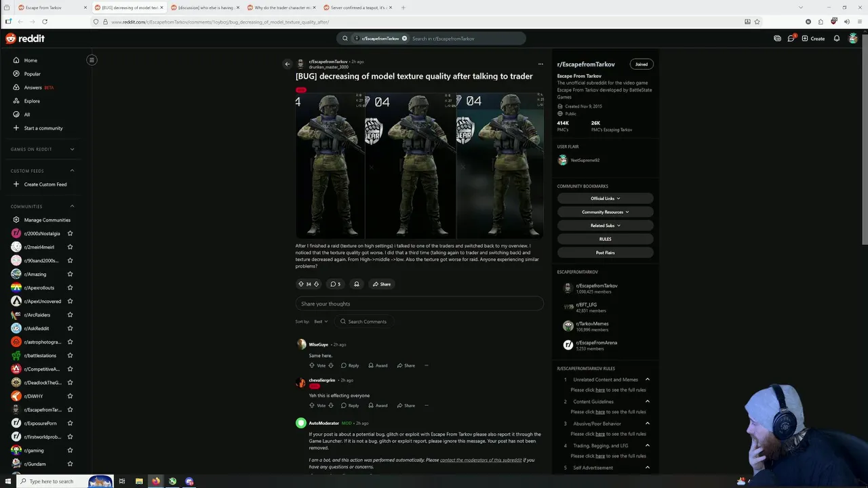The height and width of the screenshot is (488, 868).
Task: Favorite r/DIWHY with its star
Action: click(x=70, y=396)
